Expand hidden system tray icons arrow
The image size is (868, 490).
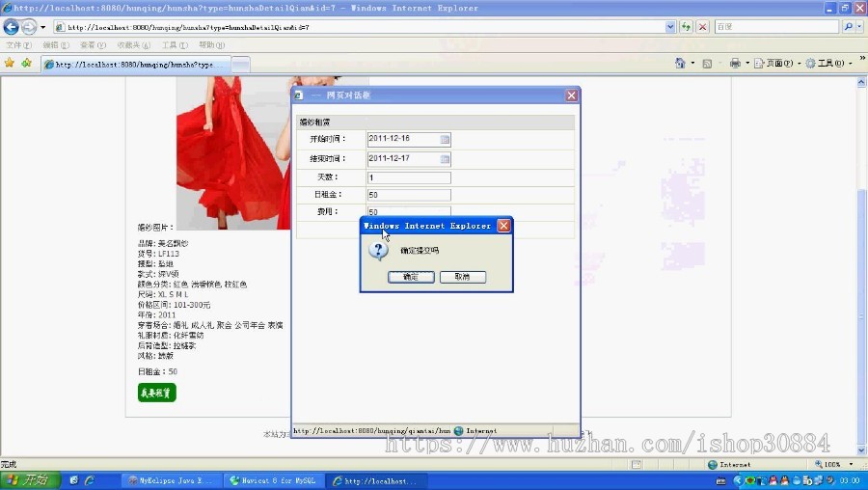pyautogui.click(x=738, y=480)
